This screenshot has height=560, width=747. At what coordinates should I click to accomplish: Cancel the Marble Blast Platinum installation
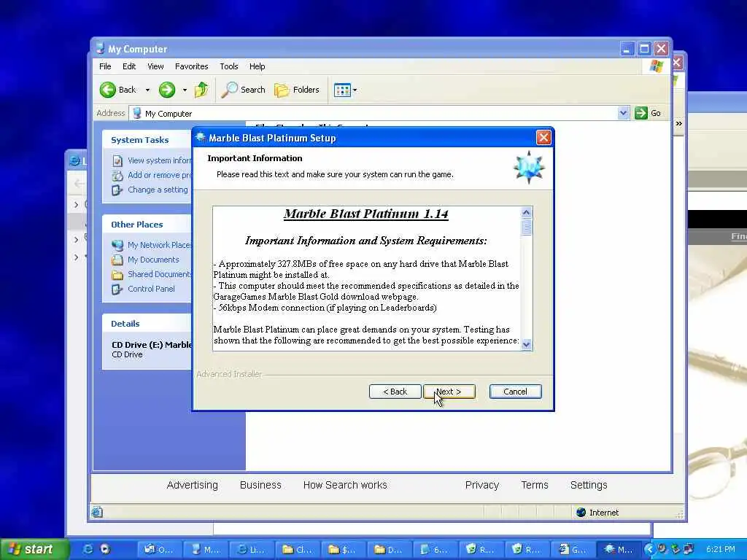pyautogui.click(x=515, y=392)
